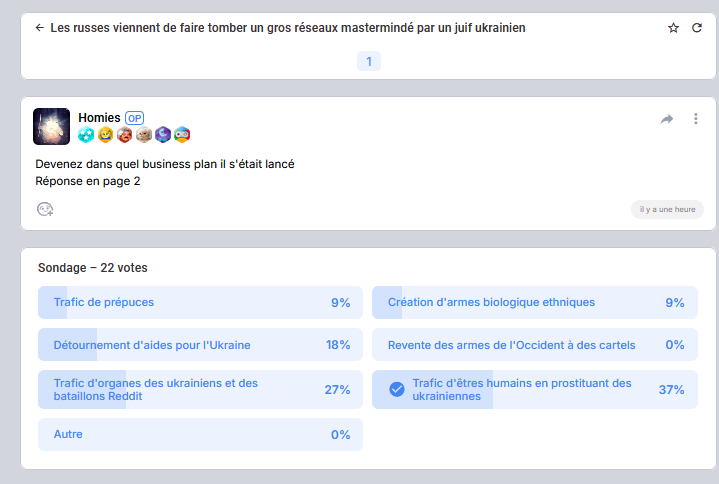Click the "Sondage – 22 votes" heading
719x484 pixels.
point(93,268)
